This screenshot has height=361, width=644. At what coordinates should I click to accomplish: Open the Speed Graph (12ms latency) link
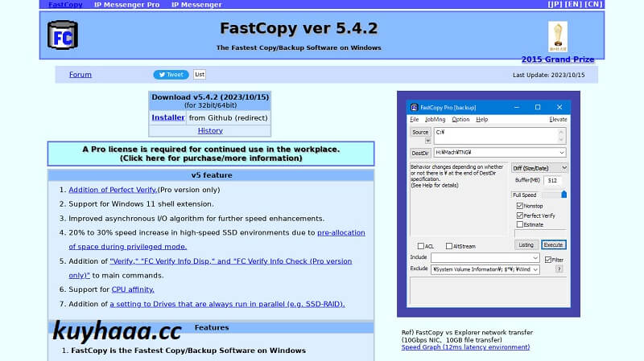pyautogui.click(x=465, y=347)
